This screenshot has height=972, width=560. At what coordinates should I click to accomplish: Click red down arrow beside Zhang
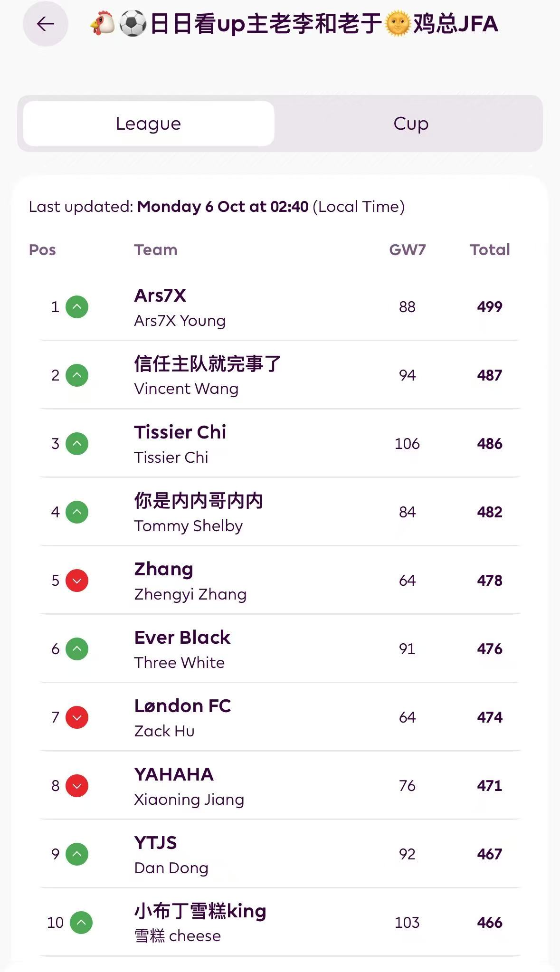[77, 581]
